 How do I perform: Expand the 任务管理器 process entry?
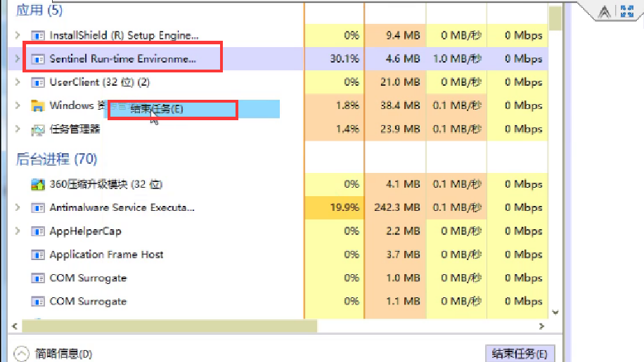pos(18,129)
